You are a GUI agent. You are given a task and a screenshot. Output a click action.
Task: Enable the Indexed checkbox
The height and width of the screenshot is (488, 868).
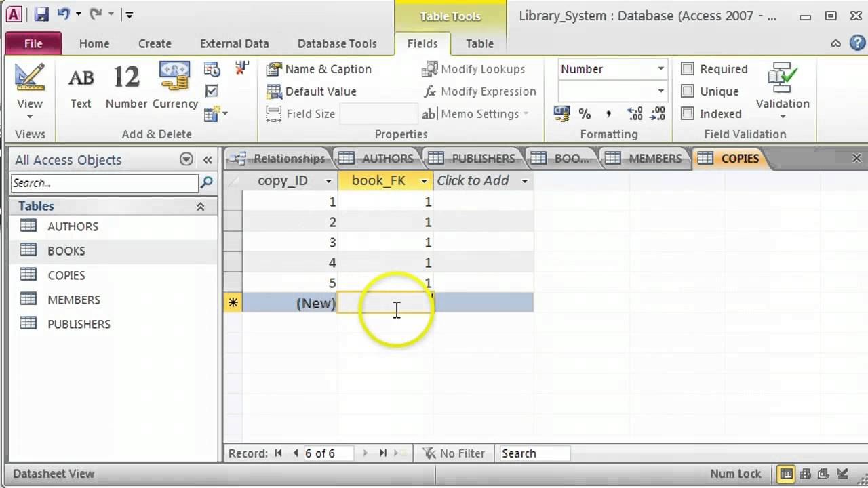click(688, 114)
